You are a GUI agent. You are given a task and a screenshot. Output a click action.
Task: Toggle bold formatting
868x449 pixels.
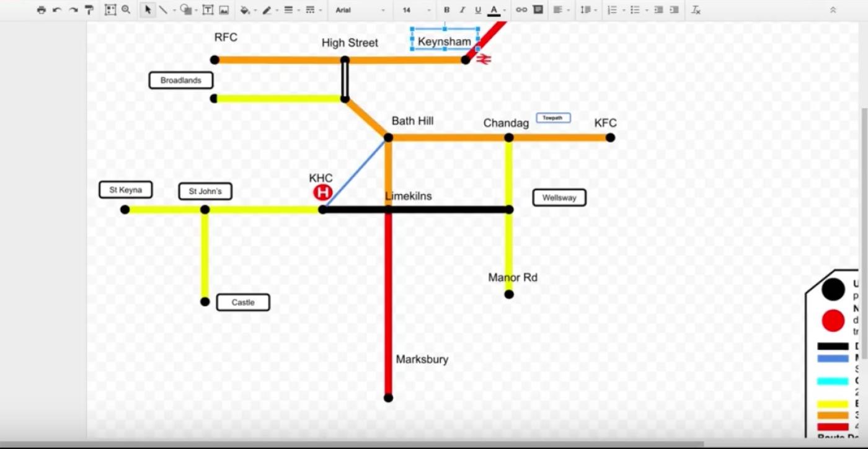click(446, 10)
